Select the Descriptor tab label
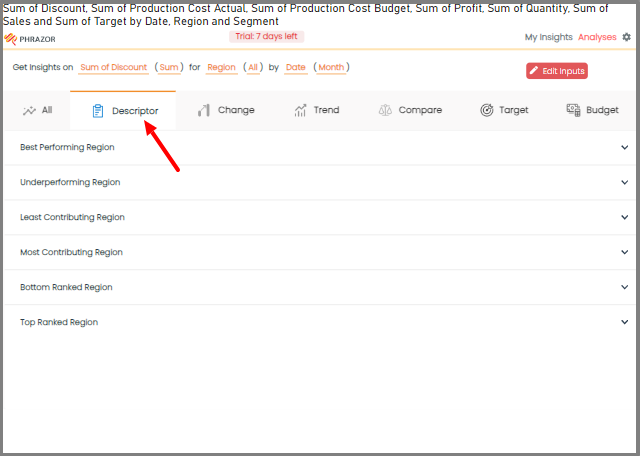640x456 pixels. click(135, 111)
